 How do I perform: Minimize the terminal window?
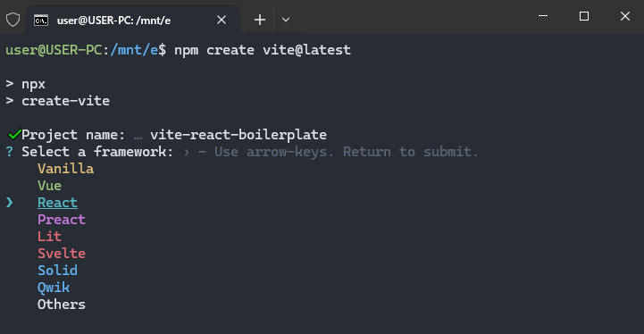(543, 16)
